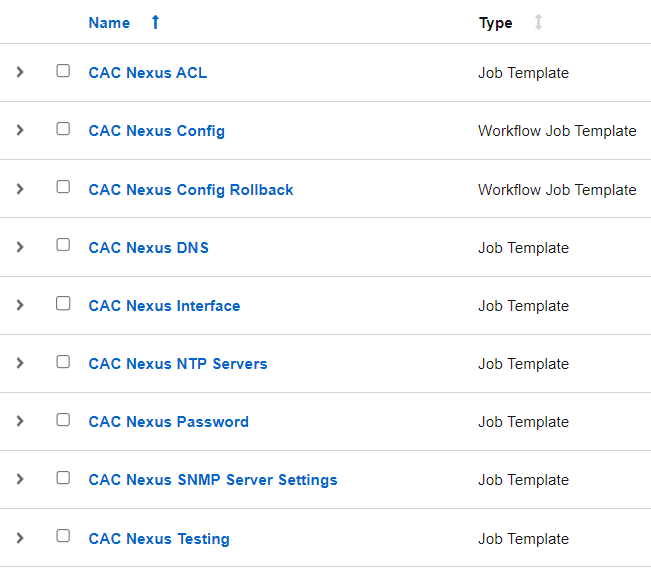Open the CAC Nexus Interface link
The image size is (651, 569).
tap(164, 306)
